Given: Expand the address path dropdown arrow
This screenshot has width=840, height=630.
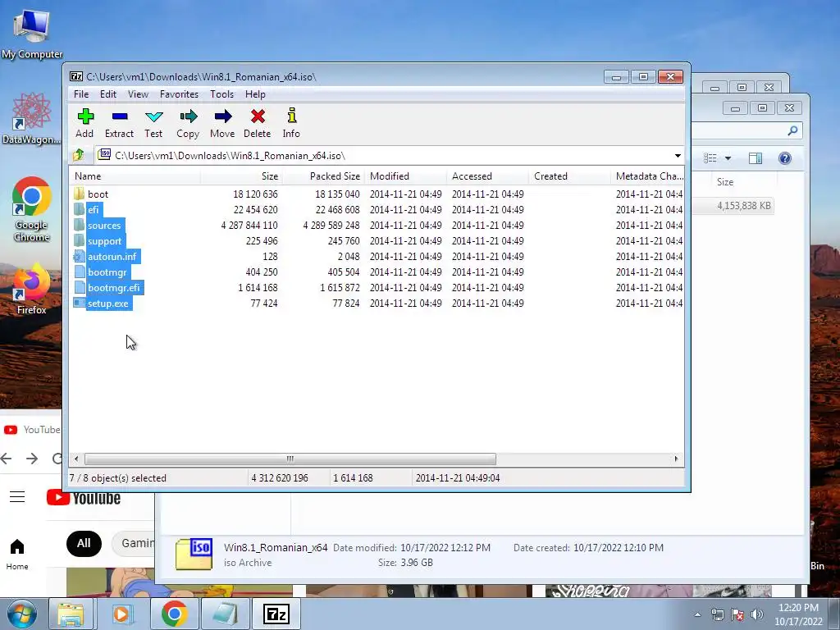Looking at the screenshot, I should 678,156.
